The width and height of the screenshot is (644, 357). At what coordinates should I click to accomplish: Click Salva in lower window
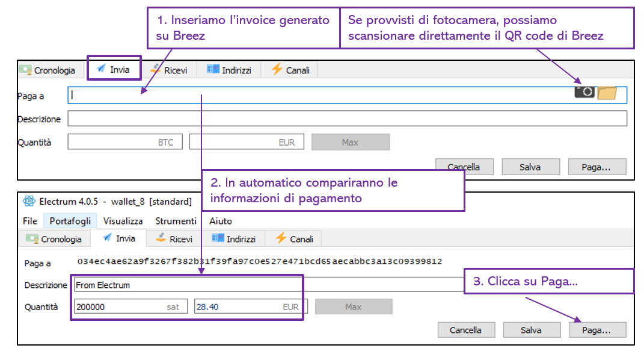tap(532, 330)
